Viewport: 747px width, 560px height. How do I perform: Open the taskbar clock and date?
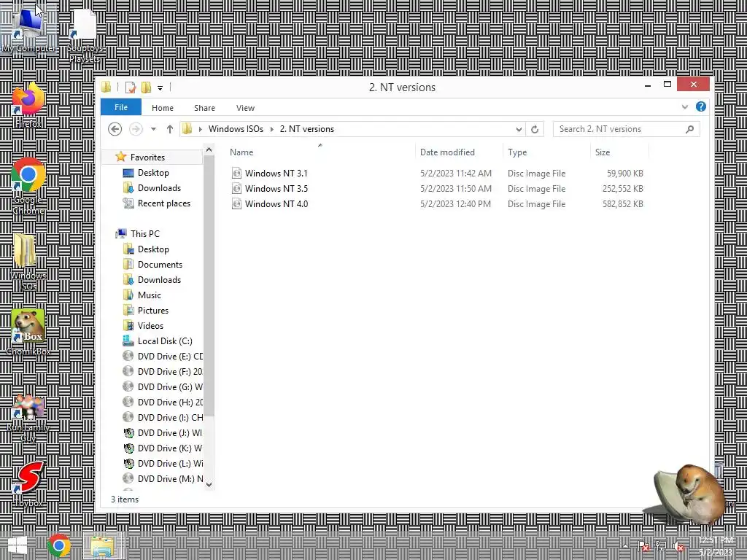pyautogui.click(x=716, y=546)
